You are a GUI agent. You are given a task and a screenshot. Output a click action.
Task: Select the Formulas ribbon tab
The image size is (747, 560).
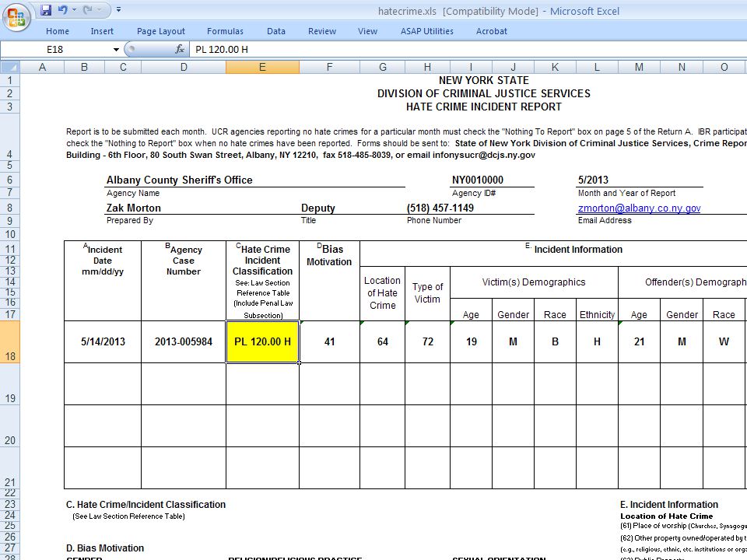pos(225,31)
